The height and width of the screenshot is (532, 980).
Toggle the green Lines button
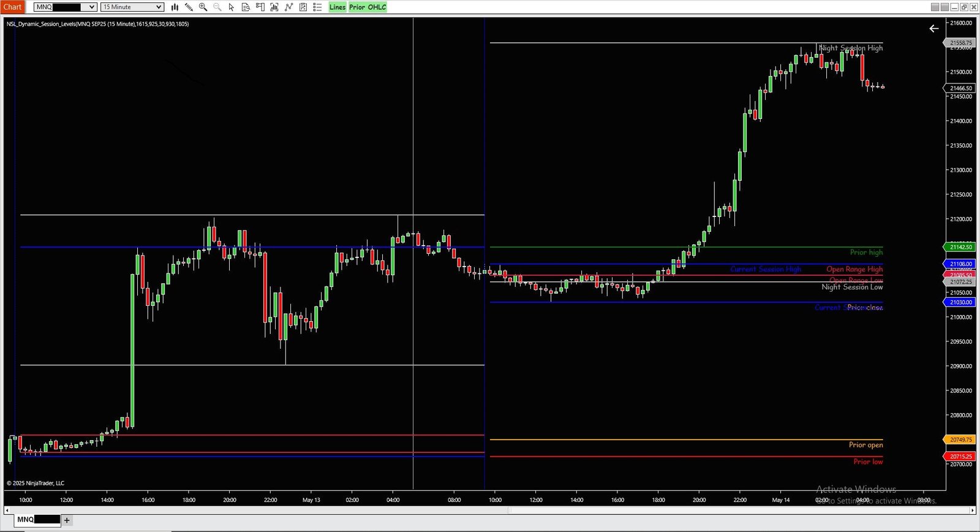coord(337,7)
